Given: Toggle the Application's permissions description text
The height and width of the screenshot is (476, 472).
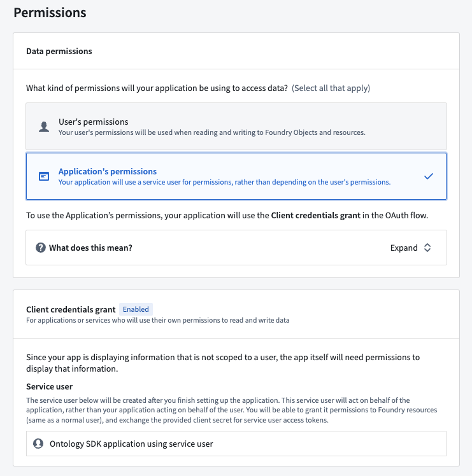Looking at the screenshot, I should (224, 182).
